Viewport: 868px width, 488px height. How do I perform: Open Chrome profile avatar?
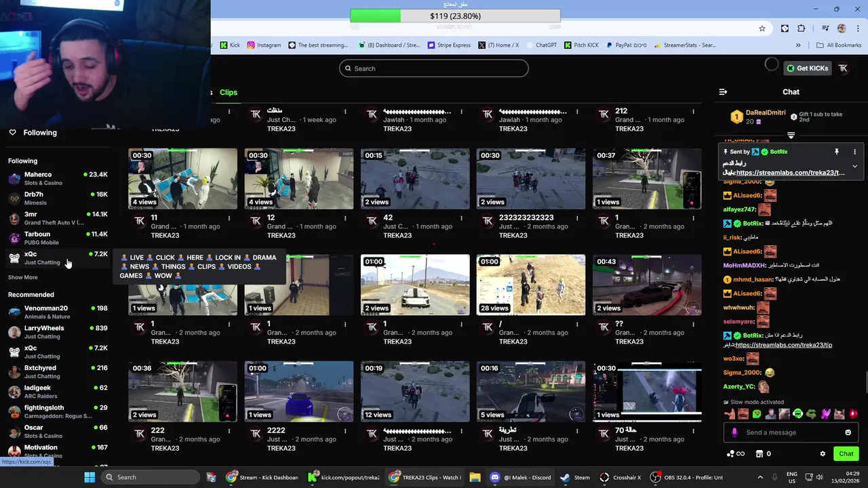(842, 28)
